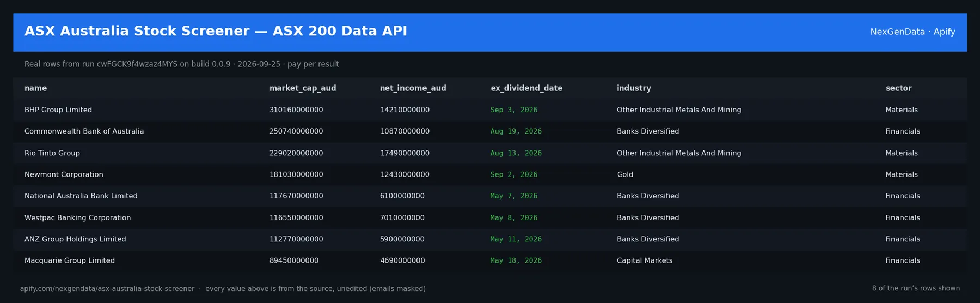
Task: Click ex-dividend date May 8, 2026
Action: pos(514,218)
